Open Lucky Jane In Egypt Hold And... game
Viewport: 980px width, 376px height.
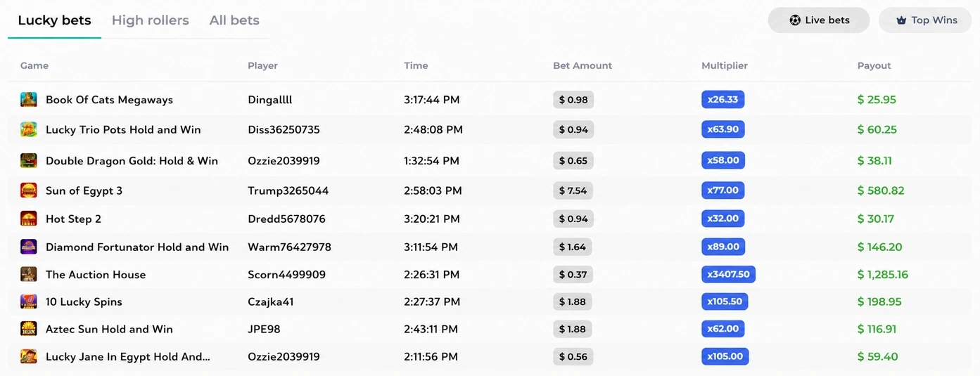point(128,356)
